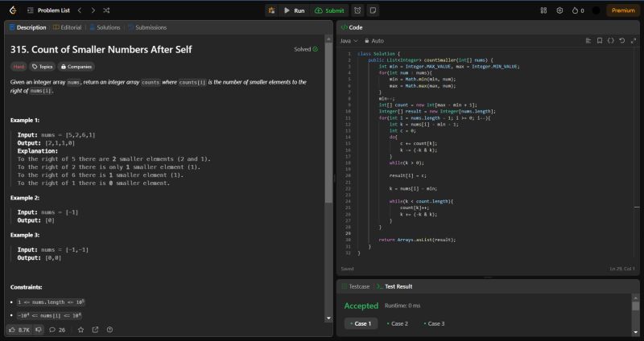
Task: Select Case 3 result
Action: (434, 323)
